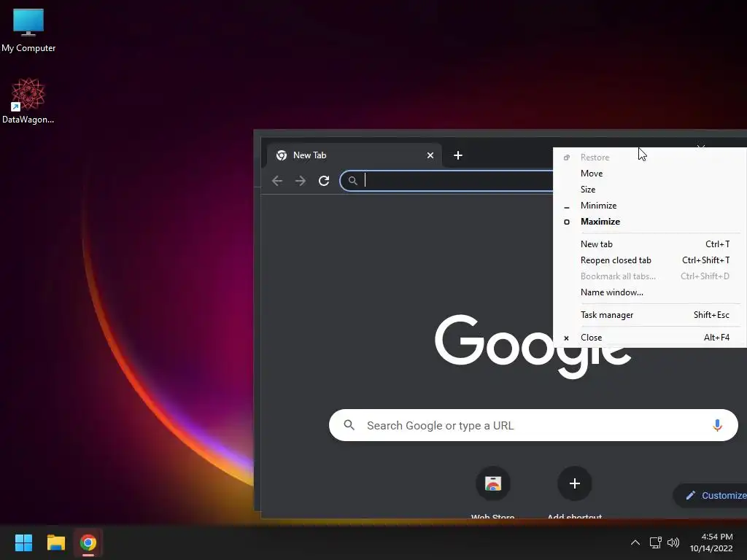Viewport: 747px width, 560px height.
Task: Choose Name window... menu entry
Action: 649,292
